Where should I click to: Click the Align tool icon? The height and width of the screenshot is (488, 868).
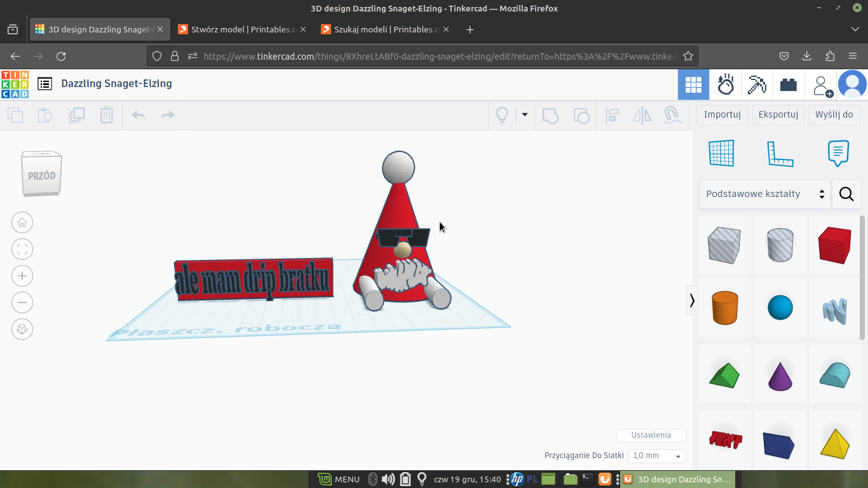pos(613,115)
